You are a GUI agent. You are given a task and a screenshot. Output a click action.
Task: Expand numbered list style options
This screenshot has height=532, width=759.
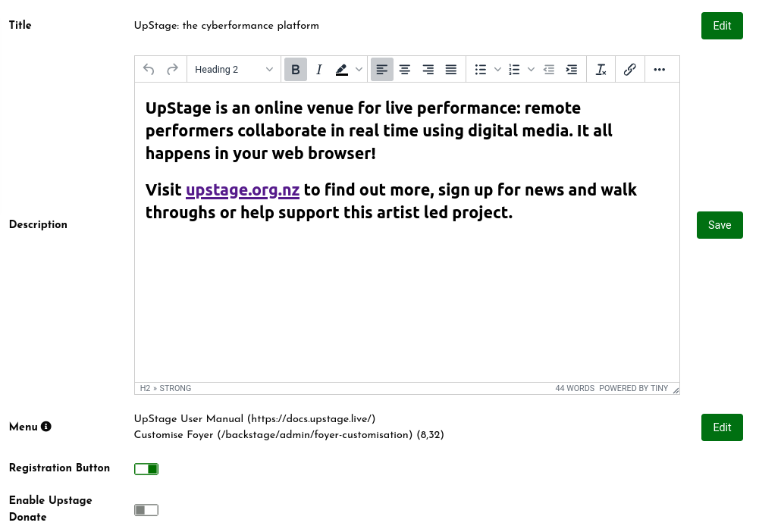[532, 70]
